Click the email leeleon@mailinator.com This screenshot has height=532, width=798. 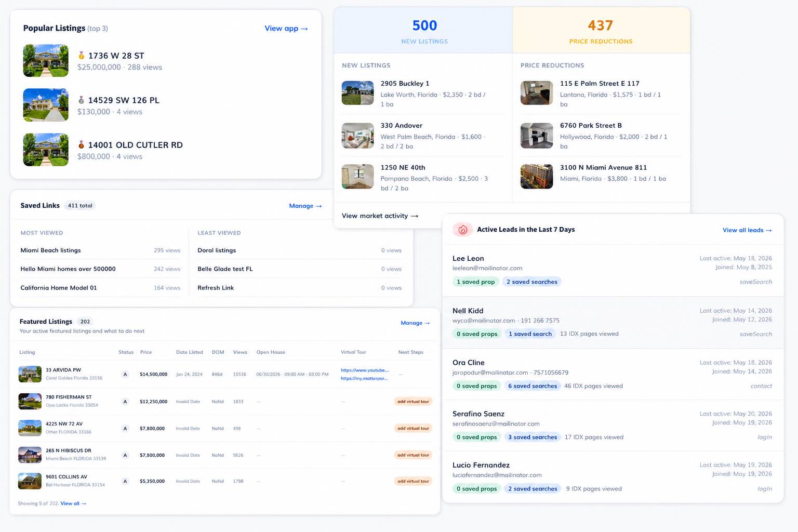click(487, 268)
